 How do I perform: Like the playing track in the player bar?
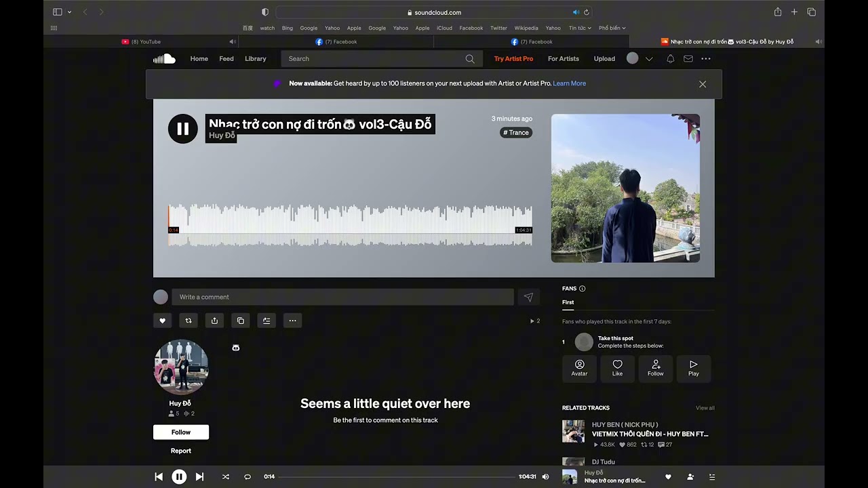pos(668,476)
